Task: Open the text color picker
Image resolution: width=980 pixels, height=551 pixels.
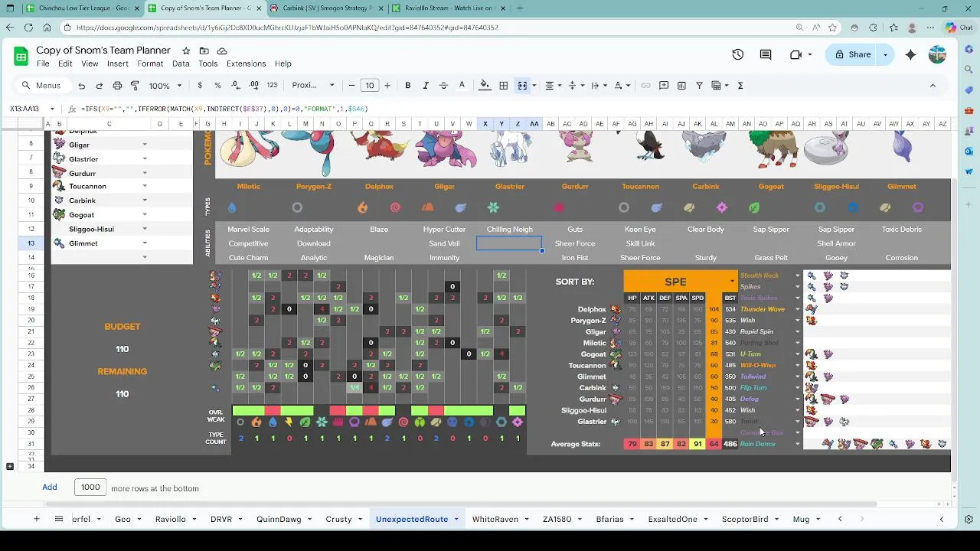Action: click(461, 86)
